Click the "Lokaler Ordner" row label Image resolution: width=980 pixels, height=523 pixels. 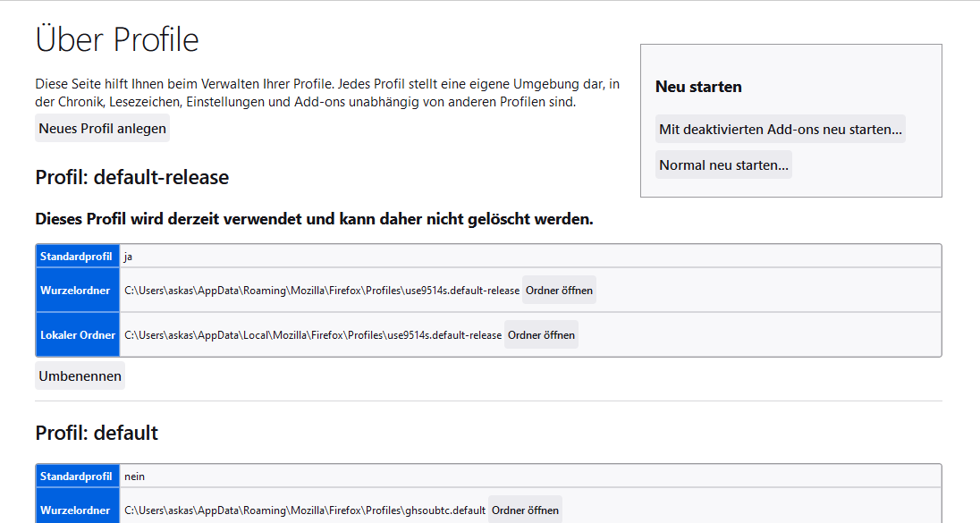(78, 335)
